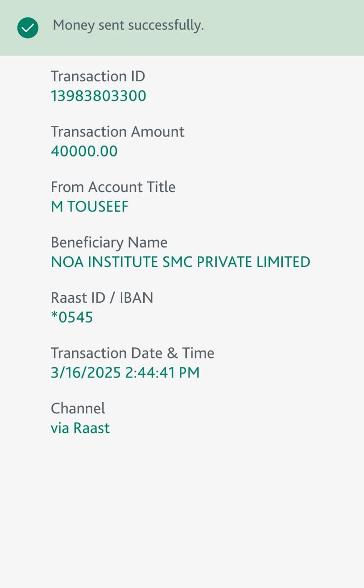Click the 'via Raast' channel value

click(80, 428)
